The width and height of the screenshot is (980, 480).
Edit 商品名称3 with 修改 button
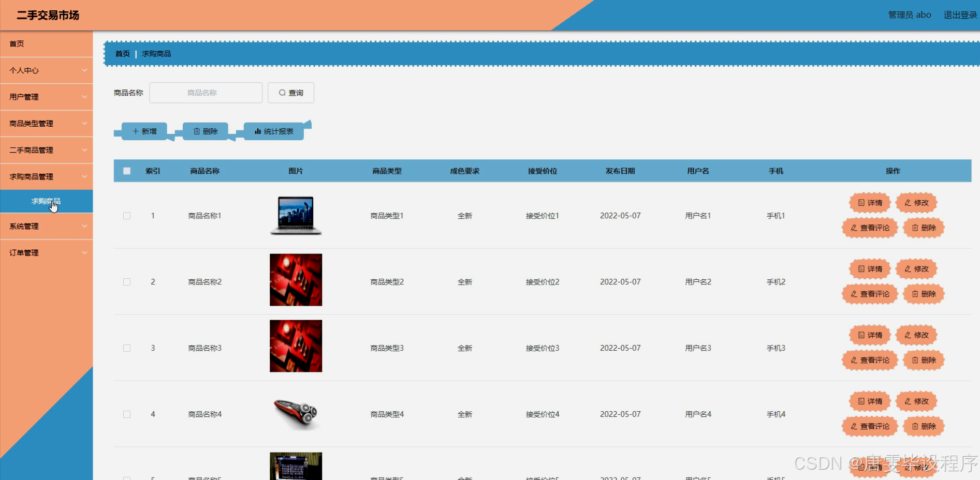916,335
